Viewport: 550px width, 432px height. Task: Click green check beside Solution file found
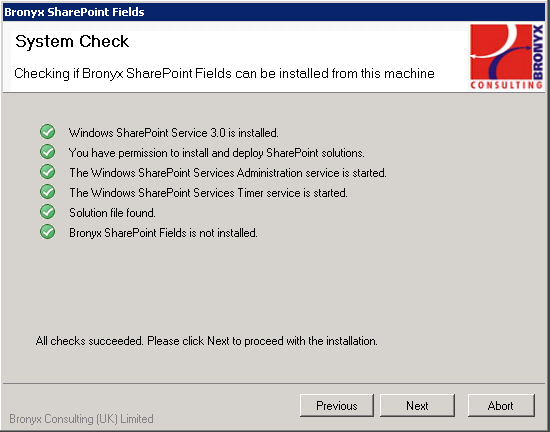47,212
